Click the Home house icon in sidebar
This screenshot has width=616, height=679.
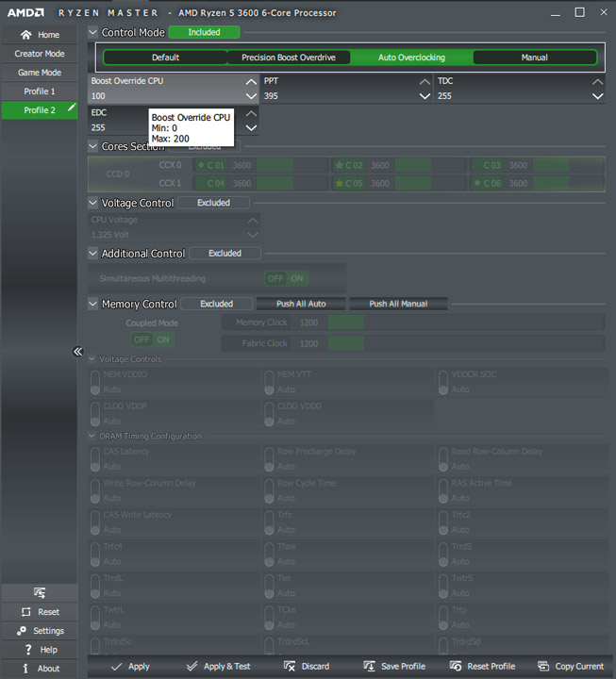point(26,35)
